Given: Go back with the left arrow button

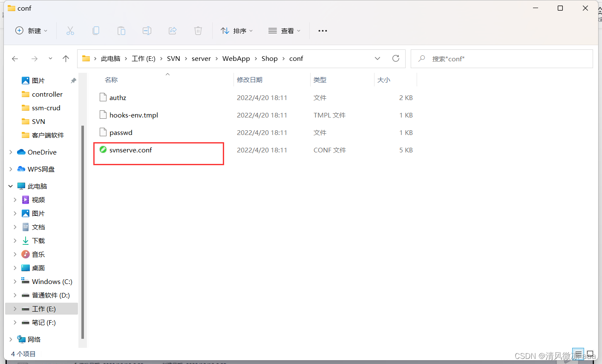Looking at the screenshot, I should [x=15, y=59].
